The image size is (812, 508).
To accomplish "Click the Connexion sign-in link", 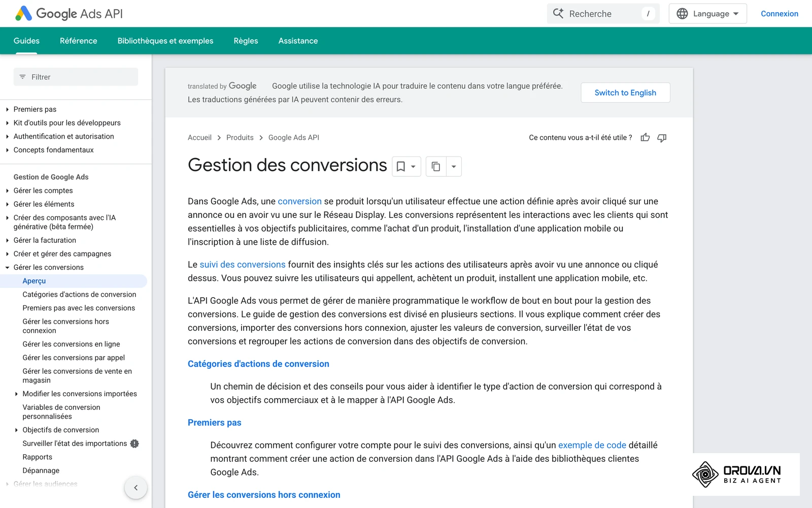I will pyautogui.click(x=779, y=14).
